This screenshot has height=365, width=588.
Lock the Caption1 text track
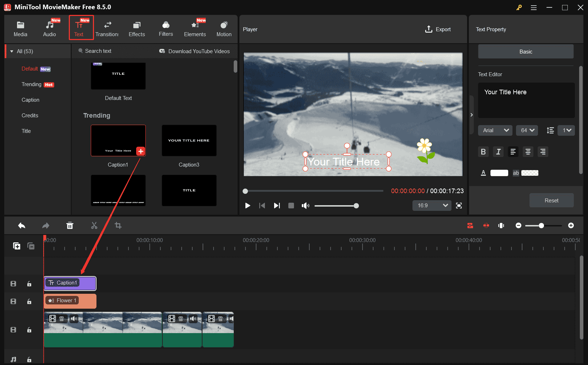coord(29,283)
